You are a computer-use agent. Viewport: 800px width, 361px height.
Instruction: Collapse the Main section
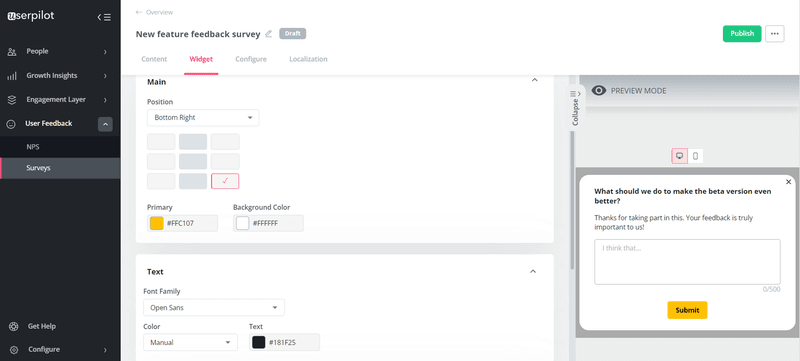coord(534,81)
